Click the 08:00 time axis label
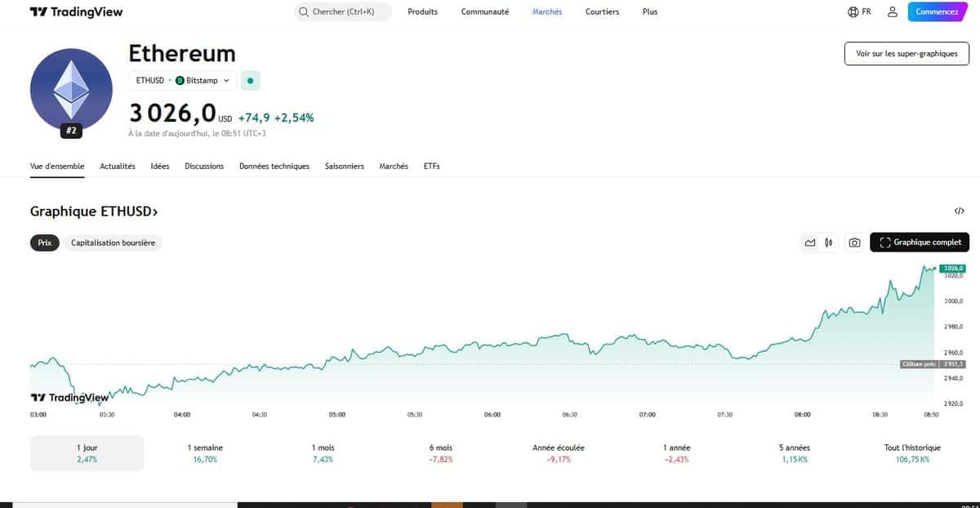Image resolution: width=980 pixels, height=508 pixels. click(802, 415)
